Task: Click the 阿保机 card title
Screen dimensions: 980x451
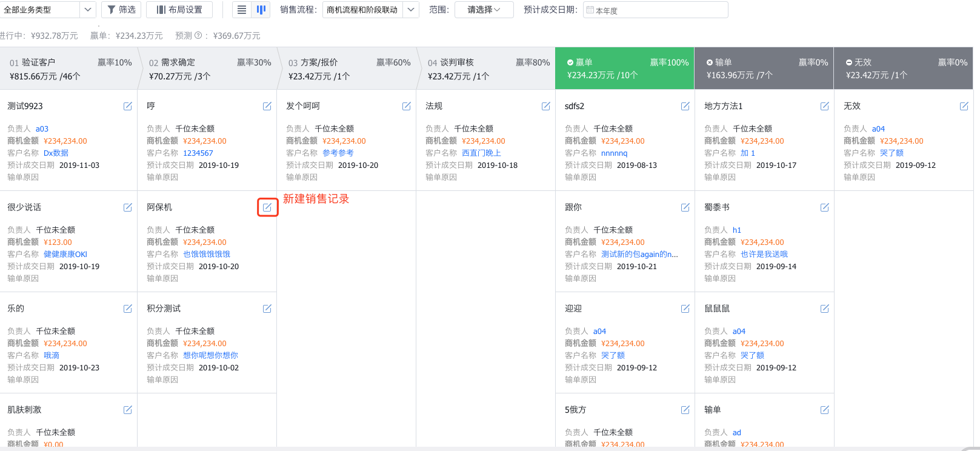Action: coord(159,207)
